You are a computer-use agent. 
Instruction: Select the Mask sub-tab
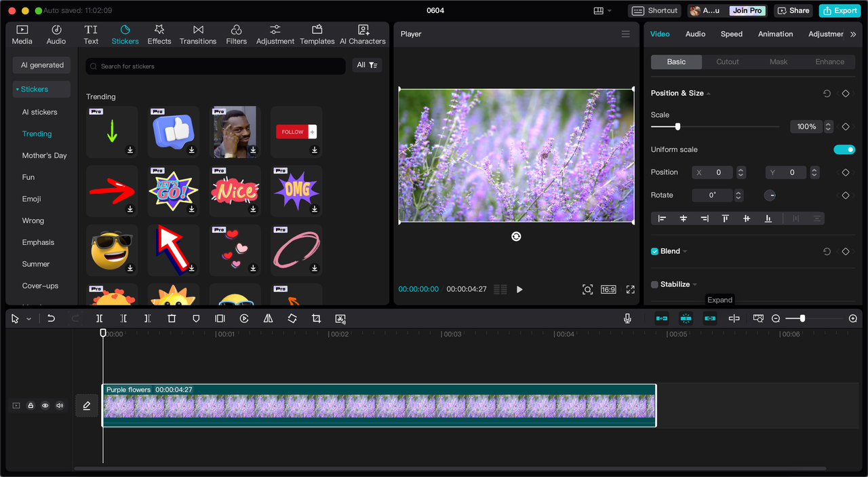tap(778, 62)
